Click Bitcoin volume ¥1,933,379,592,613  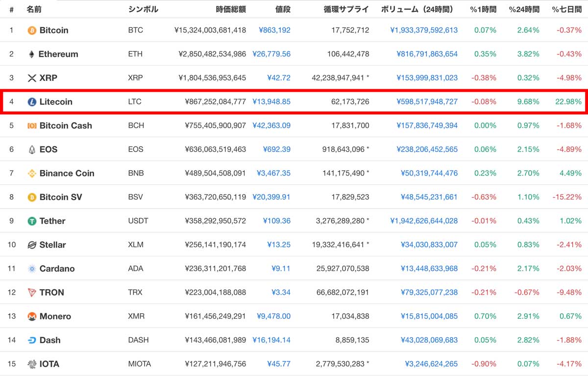point(424,30)
